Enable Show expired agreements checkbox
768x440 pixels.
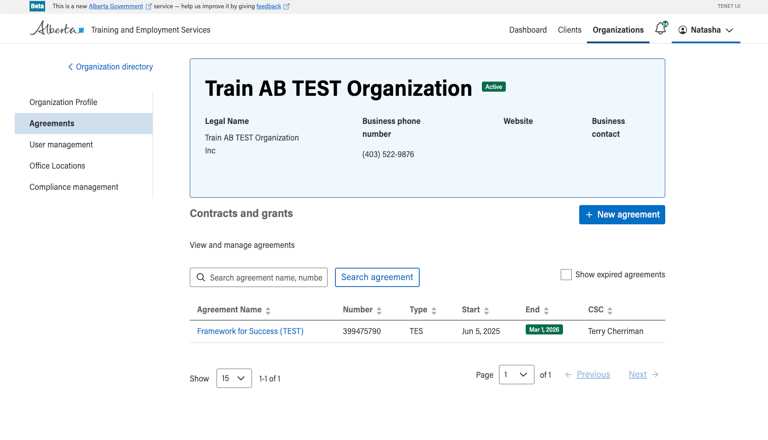tap(566, 274)
